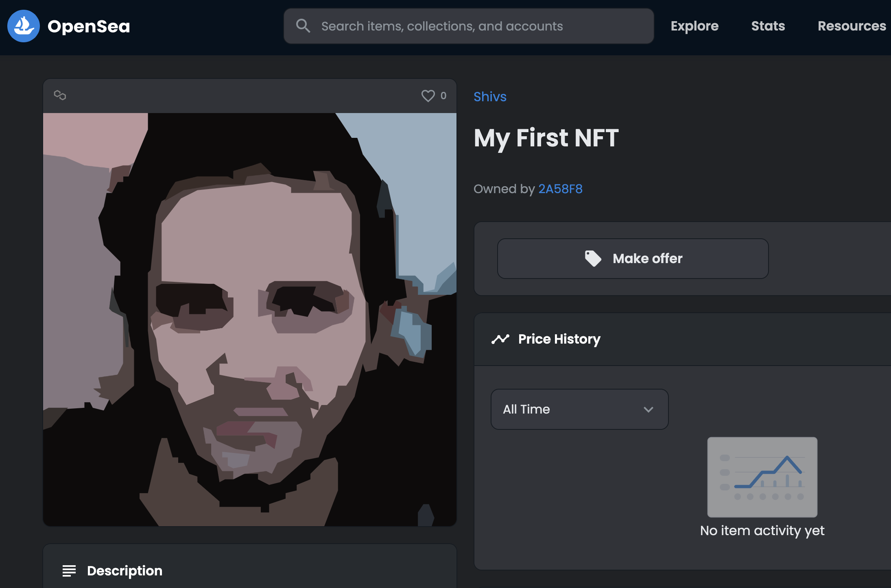Visit the Shivs collection link
The image size is (891, 588).
pyautogui.click(x=489, y=96)
